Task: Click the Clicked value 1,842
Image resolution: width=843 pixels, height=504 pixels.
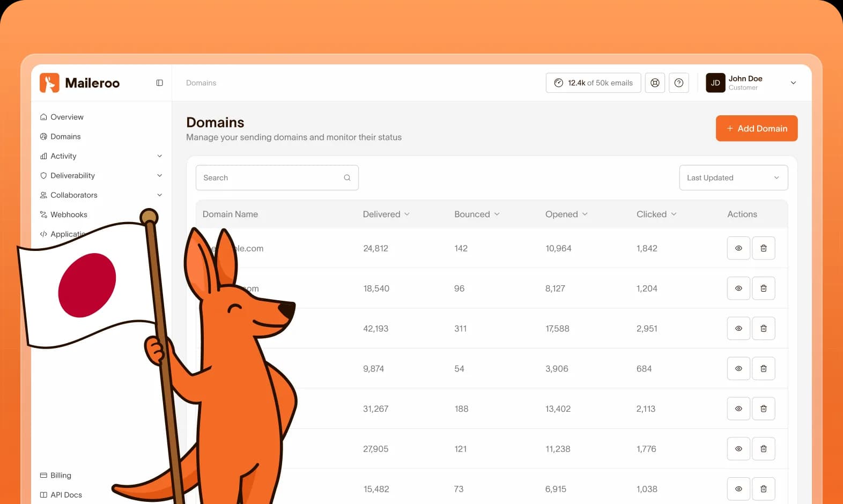Action: [647, 249]
